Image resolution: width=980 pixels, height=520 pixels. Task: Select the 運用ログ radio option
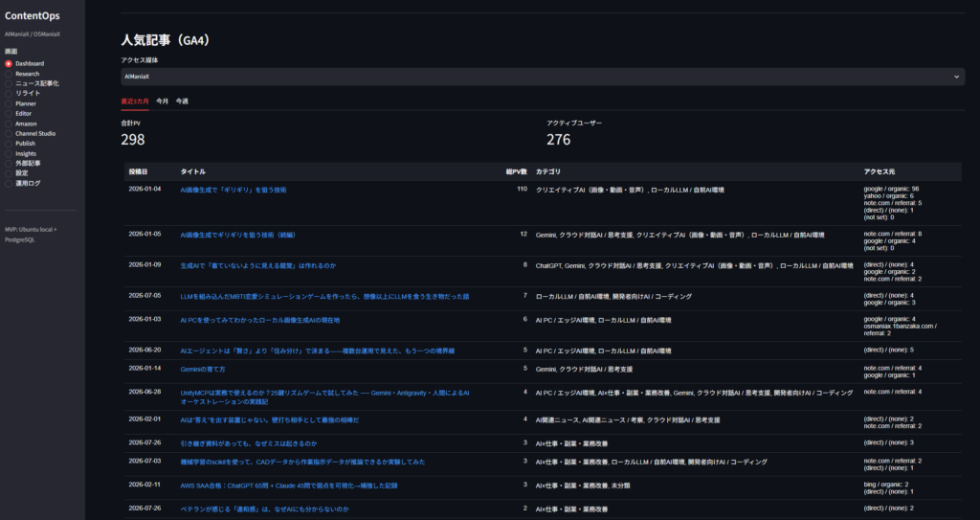pos(23,183)
